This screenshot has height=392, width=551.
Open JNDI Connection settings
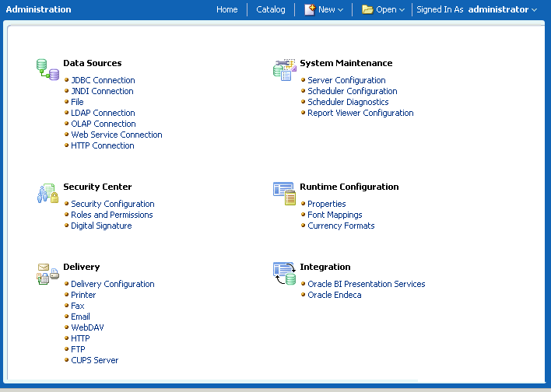[102, 91]
